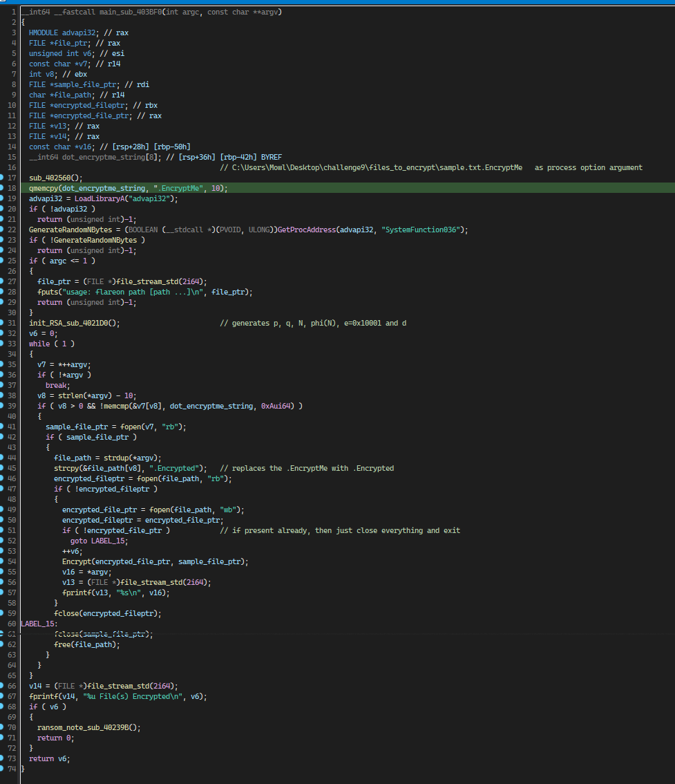Image resolution: width=675 pixels, height=784 pixels.
Task: Click the gutter dot beside line 44
Action: point(1,458)
